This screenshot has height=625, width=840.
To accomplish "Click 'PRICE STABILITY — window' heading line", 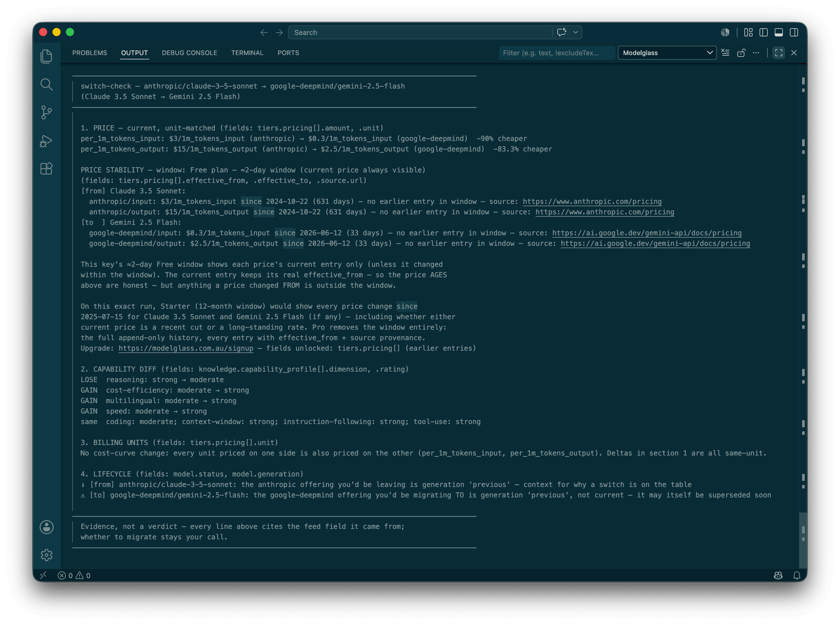I will 253,170.
